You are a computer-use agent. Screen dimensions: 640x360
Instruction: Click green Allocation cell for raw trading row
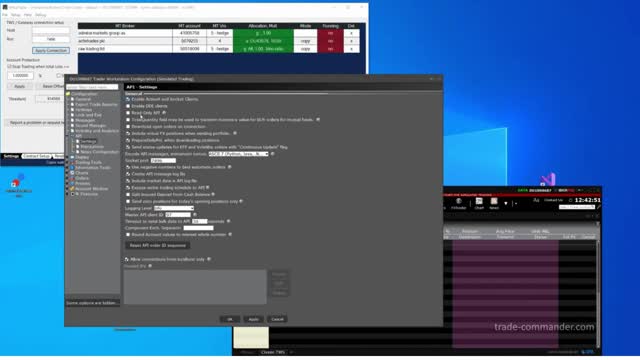[263, 49]
